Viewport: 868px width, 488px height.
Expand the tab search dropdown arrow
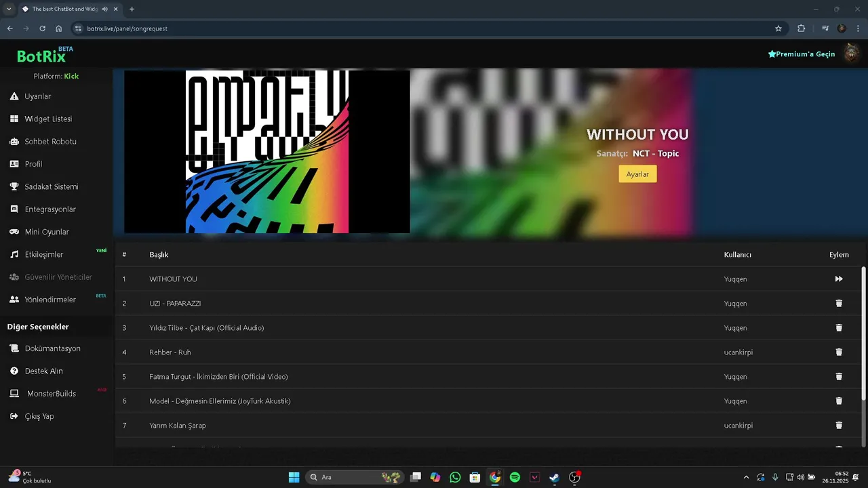point(9,9)
